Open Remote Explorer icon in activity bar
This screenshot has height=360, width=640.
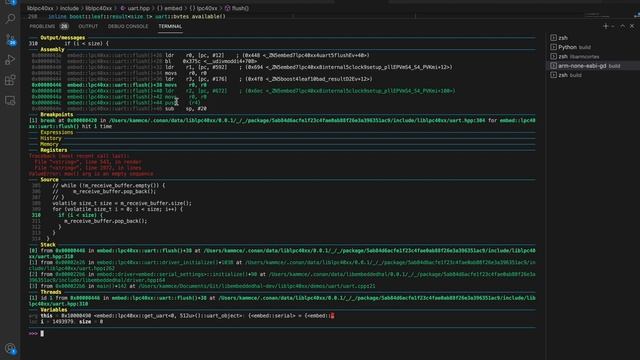pyautogui.click(x=10, y=100)
